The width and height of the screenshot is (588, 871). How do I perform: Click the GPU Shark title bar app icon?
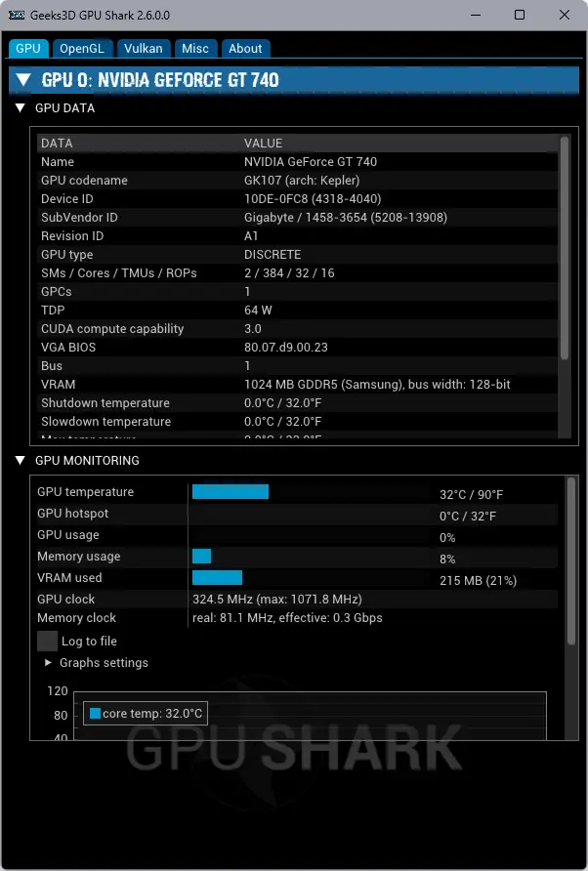point(17,15)
